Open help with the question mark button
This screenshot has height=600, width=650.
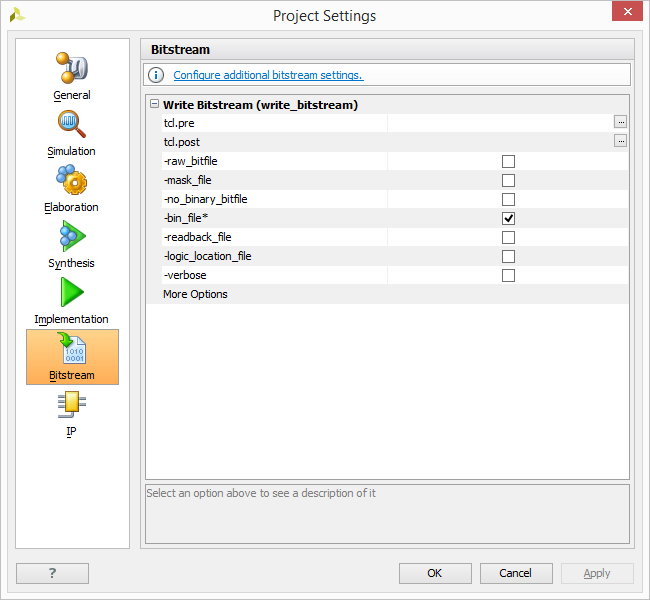click(52, 573)
